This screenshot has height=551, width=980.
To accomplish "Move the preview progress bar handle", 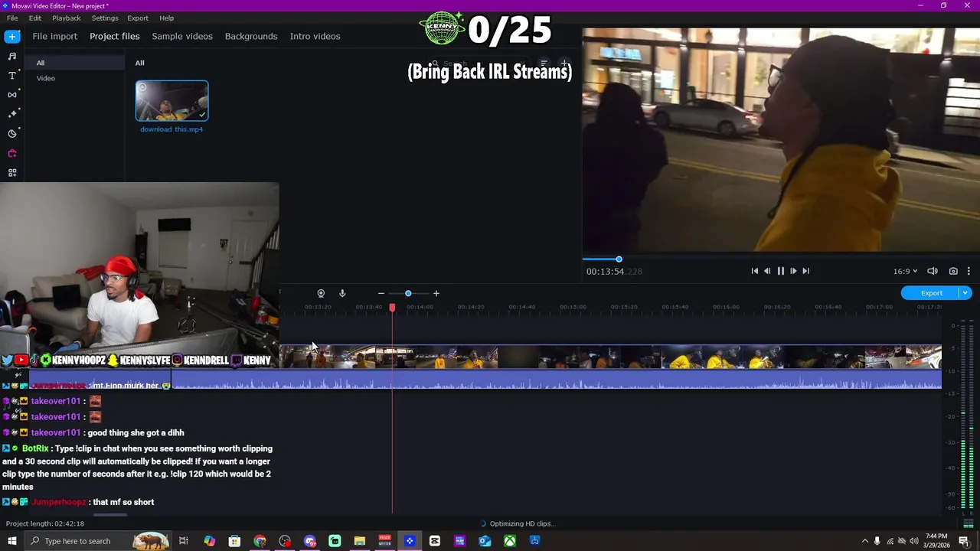I will [619, 259].
